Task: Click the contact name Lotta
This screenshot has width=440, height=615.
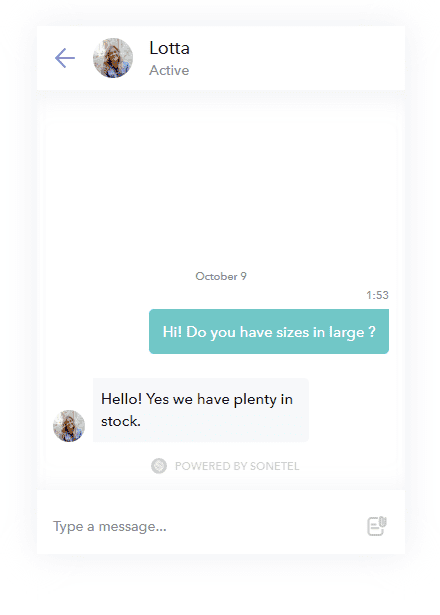Action: [x=169, y=48]
